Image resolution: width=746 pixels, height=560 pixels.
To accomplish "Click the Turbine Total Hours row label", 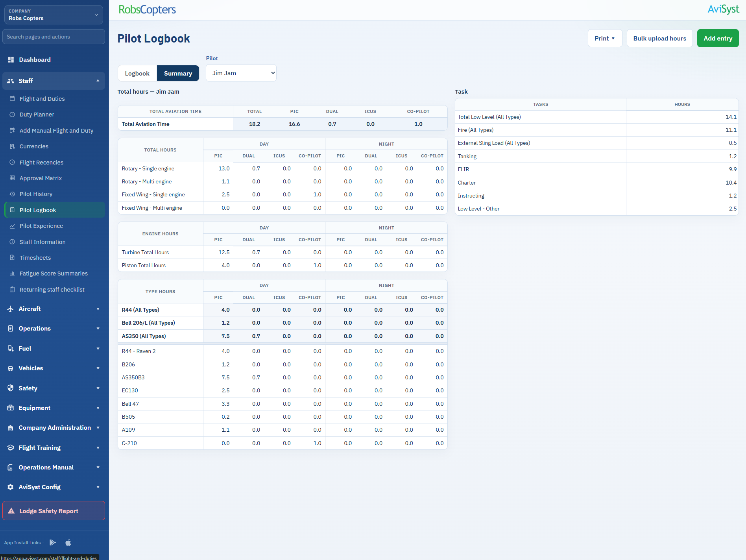I will (x=145, y=252).
